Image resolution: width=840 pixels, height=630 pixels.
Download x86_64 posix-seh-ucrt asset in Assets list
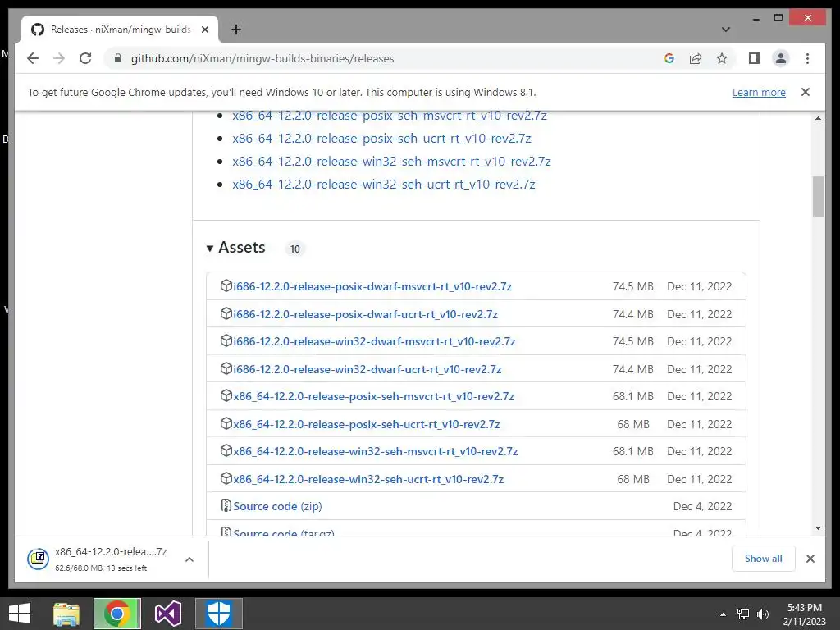367,424
